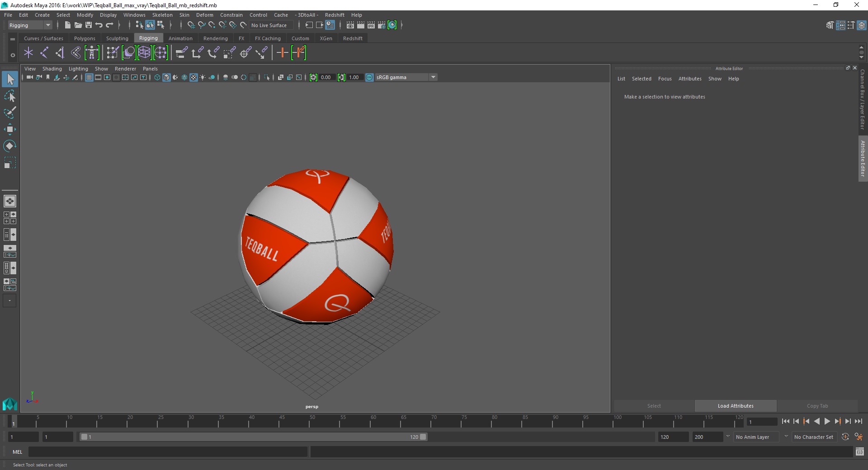Open the Deform menu

pos(204,15)
